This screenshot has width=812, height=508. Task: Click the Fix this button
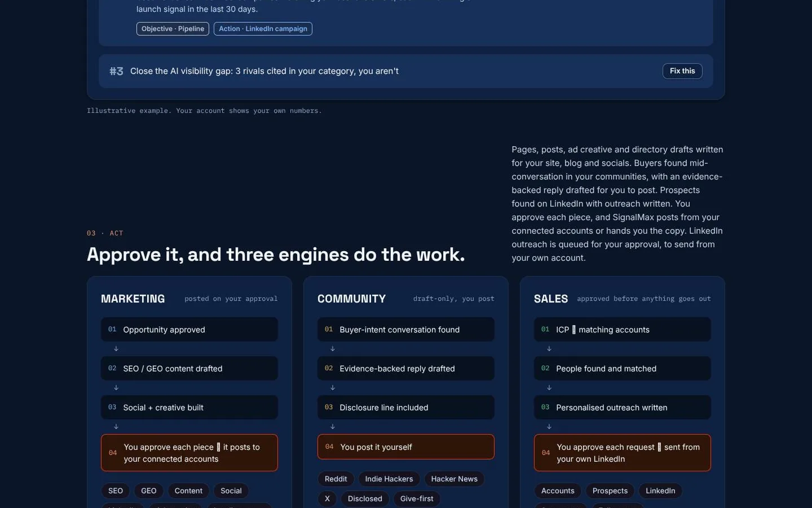click(x=682, y=71)
